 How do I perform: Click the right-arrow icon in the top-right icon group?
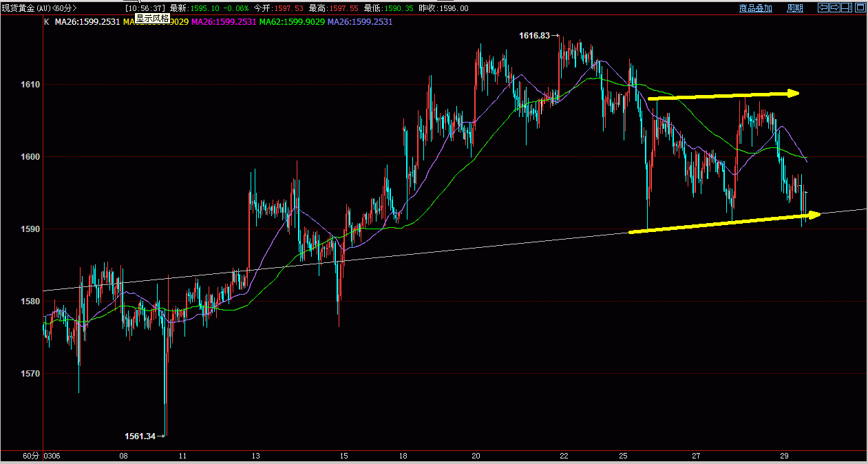click(835, 8)
